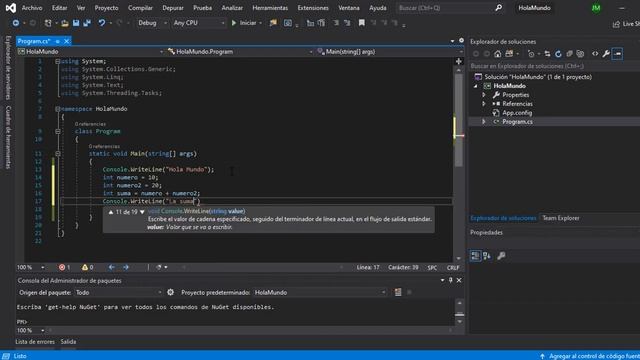Click the Live Share icon
The height and width of the screenshot is (360, 640).
point(616,24)
